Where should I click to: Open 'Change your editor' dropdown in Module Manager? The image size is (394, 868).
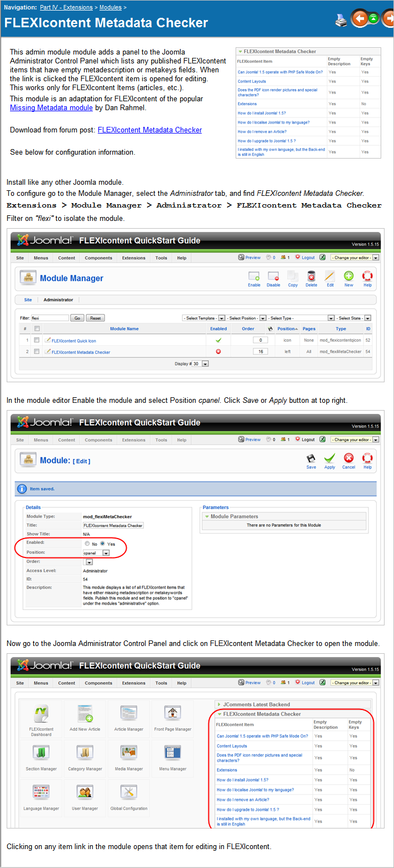(x=355, y=258)
